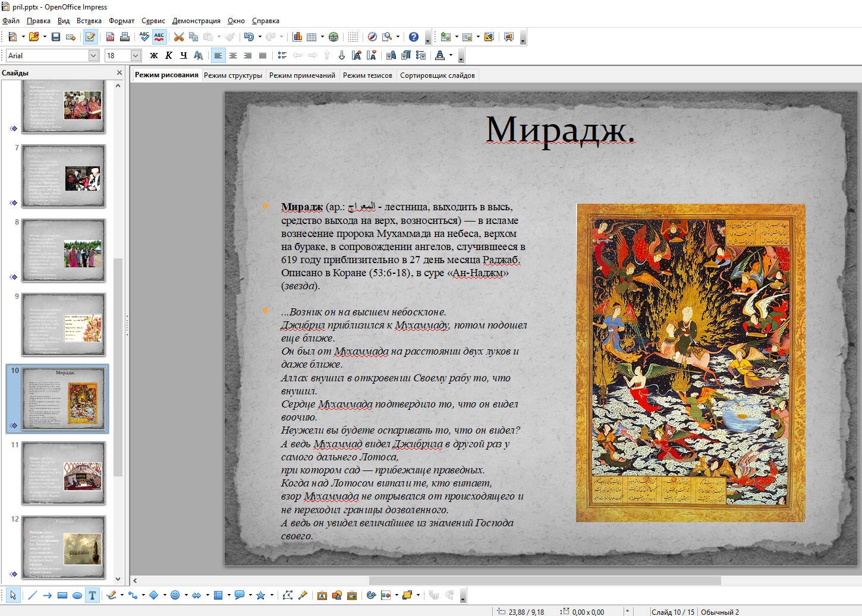Expand the Open file dropdown arrow
The image size is (862, 616).
tap(45, 37)
